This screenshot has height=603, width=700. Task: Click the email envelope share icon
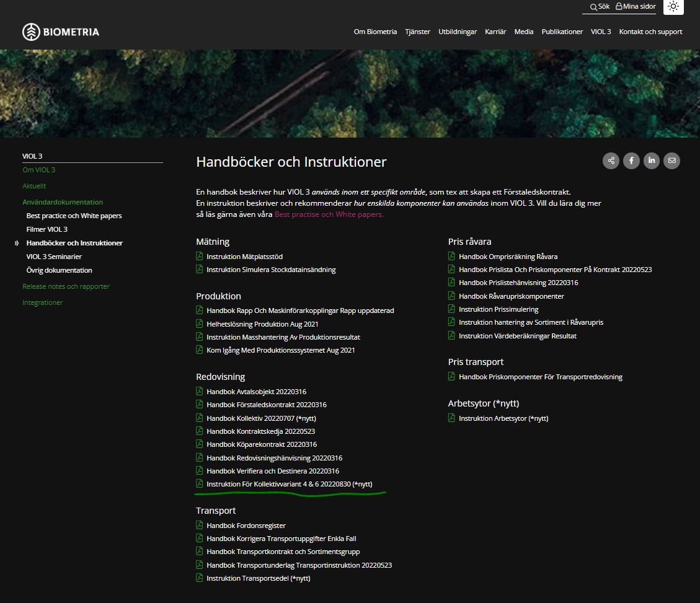tap(671, 161)
